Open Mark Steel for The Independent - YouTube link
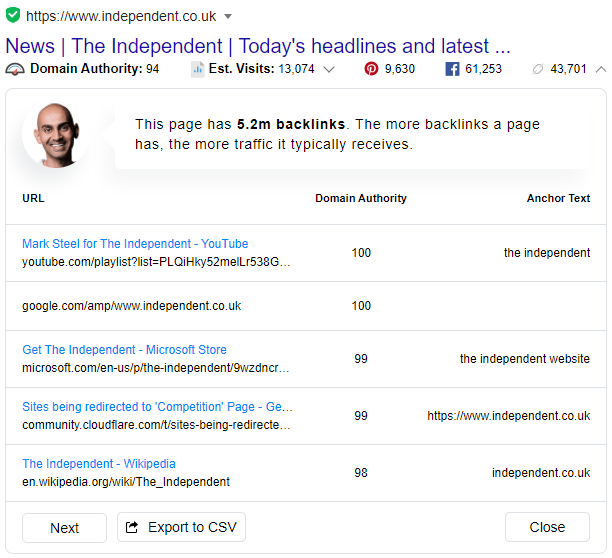The height and width of the screenshot is (558, 612). (x=135, y=243)
